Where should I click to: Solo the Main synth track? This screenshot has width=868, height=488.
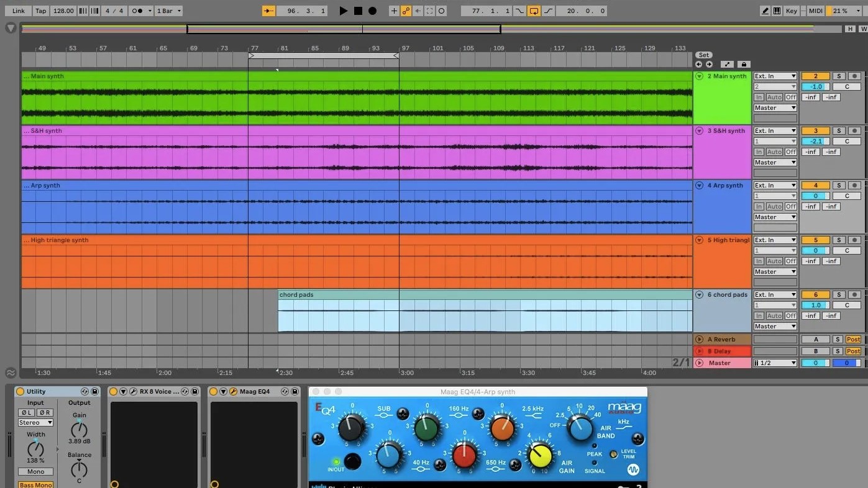[838, 76]
